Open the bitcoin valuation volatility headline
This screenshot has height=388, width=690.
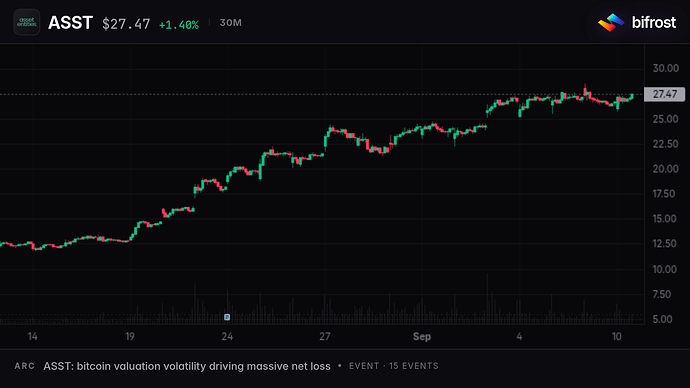click(187, 366)
